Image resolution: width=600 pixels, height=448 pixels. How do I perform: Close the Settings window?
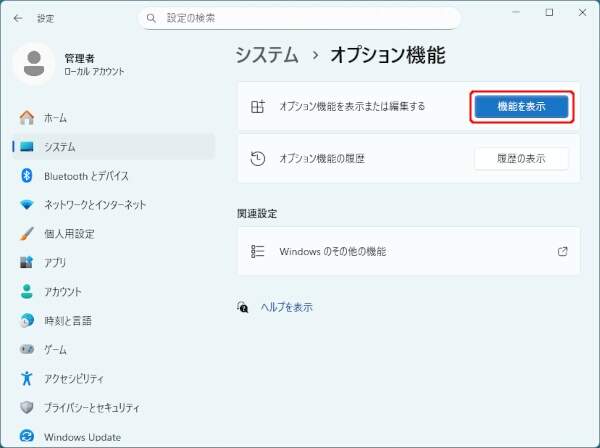[582, 12]
